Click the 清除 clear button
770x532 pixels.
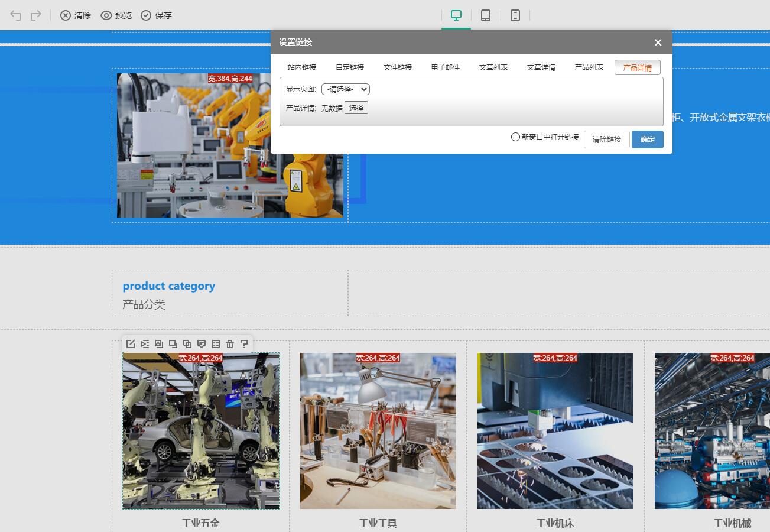point(76,15)
